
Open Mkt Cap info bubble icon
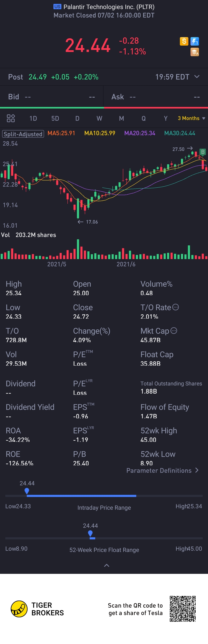(174, 330)
